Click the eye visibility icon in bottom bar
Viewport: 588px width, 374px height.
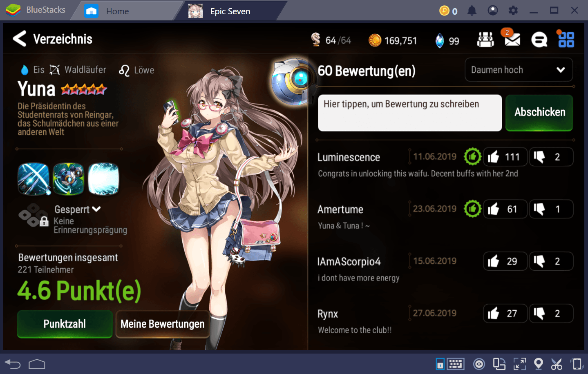coord(479,364)
